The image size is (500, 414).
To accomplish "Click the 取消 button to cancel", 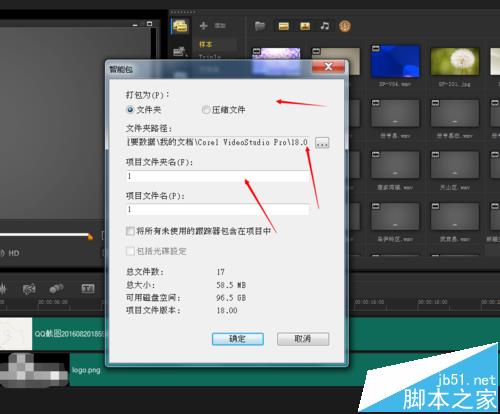I will tap(303, 339).
